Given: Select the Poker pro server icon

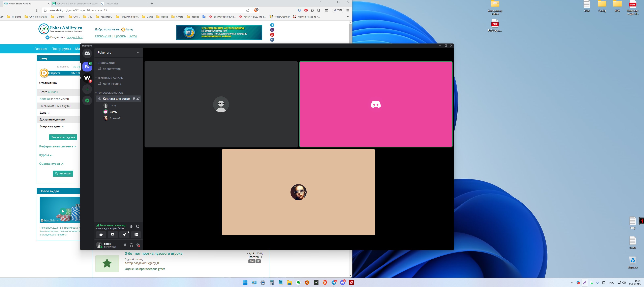Looking at the screenshot, I should [87, 66].
